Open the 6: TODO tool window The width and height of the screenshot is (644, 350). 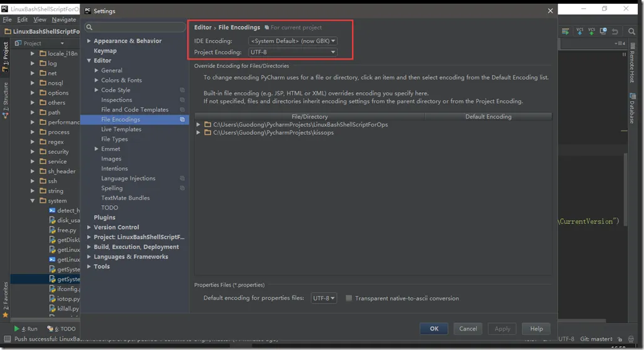61,329
